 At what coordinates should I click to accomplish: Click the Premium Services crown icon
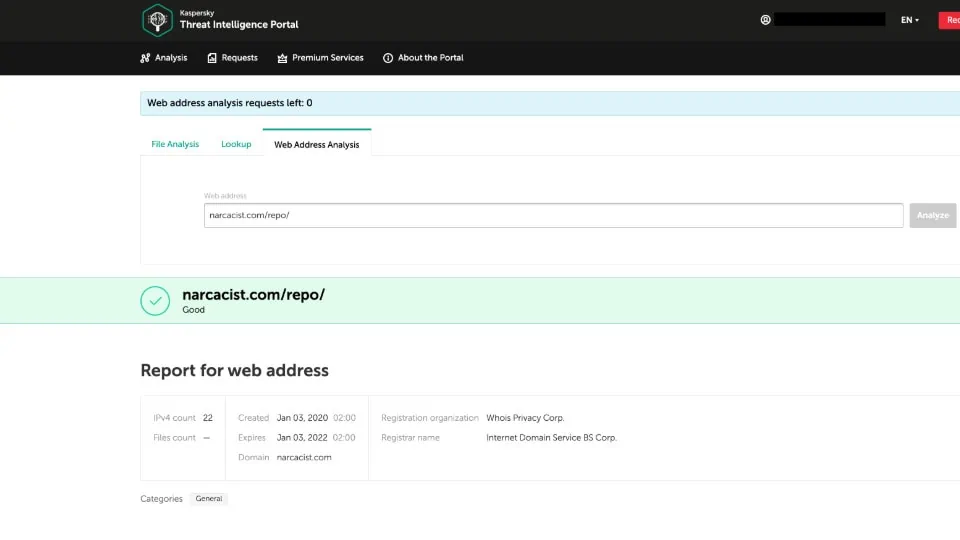282,58
